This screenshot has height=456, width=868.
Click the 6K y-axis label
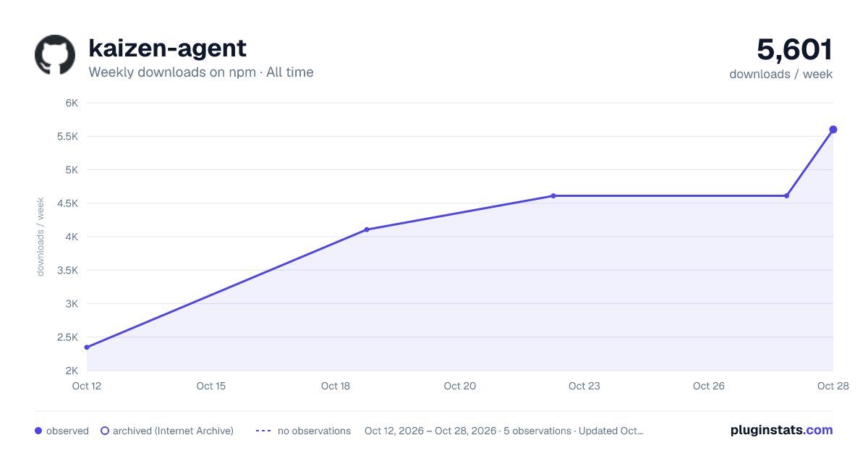(x=72, y=103)
